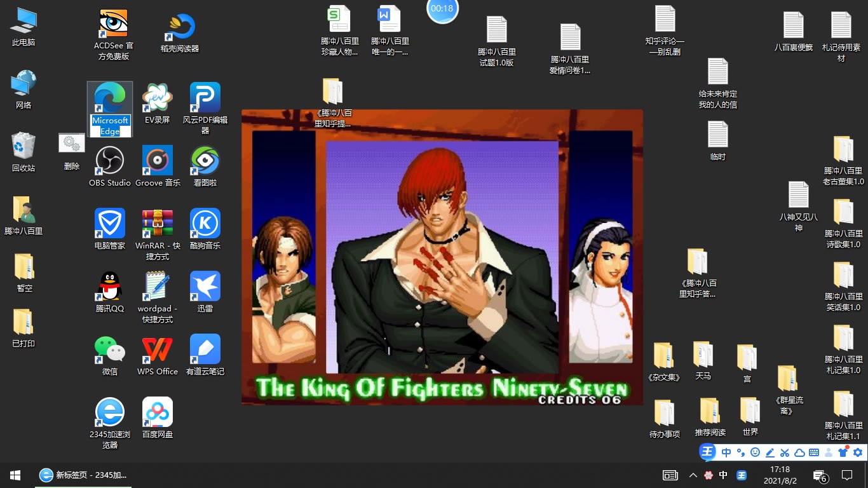The height and width of the screenshot is (488, 868).
Task: Click the scissors screenshot tool on IME toolbar
Action: pyautogui.click(x=785, y=452)
